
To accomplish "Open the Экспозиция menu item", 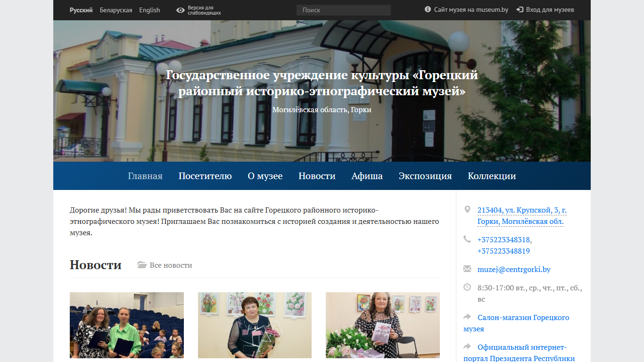I will (425, 176).
